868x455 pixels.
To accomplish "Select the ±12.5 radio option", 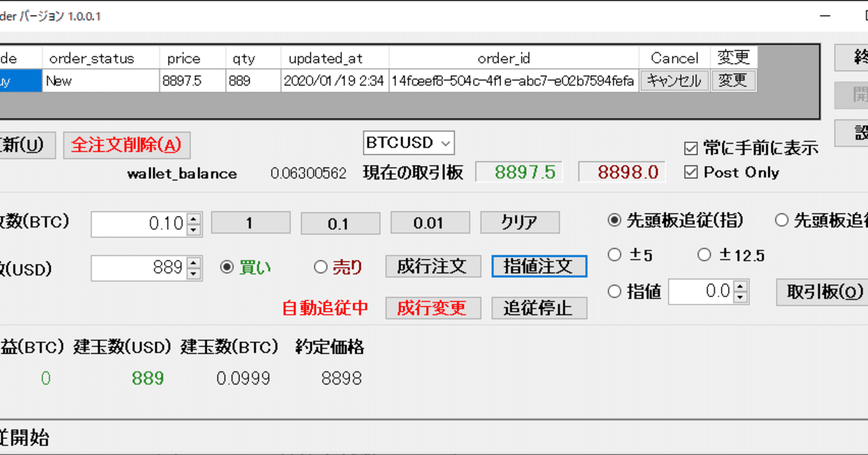I will pos(704,255).
